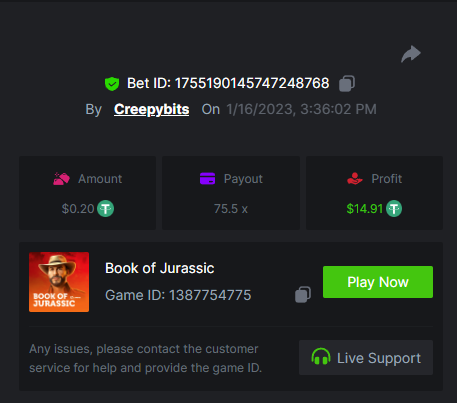Open the Creepybits user profile link
Image resolution: width=457 pixels, height=403 pixels.
[152, 109]
